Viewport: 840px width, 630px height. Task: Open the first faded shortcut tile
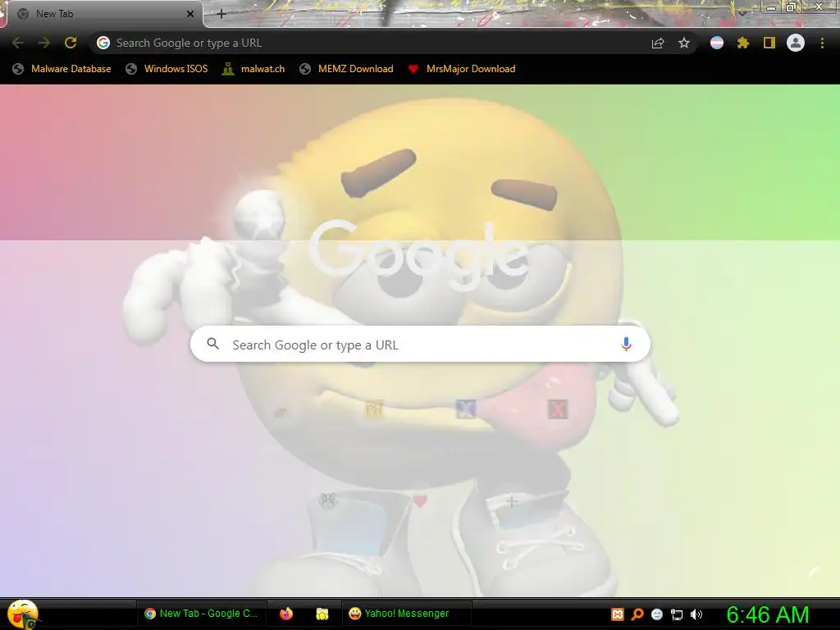[282, 412]
